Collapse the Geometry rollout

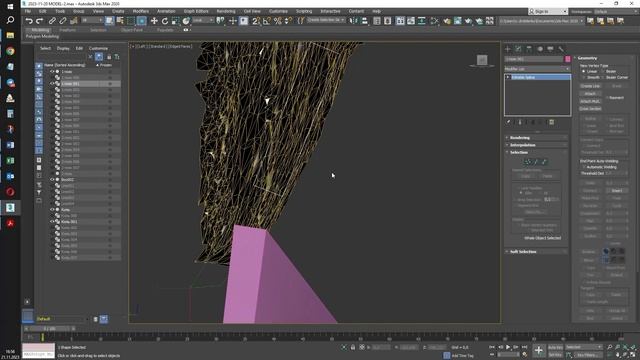[604, 58]
